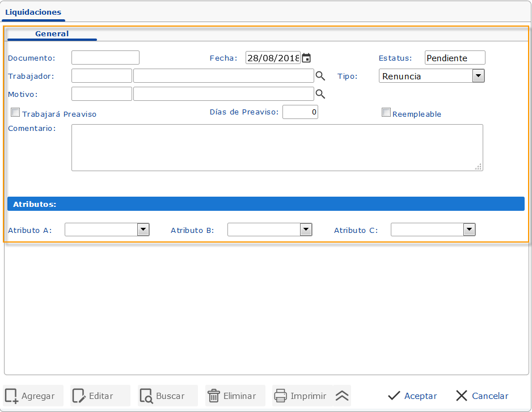Expand the Atributo A dropdown

point(143,230)
